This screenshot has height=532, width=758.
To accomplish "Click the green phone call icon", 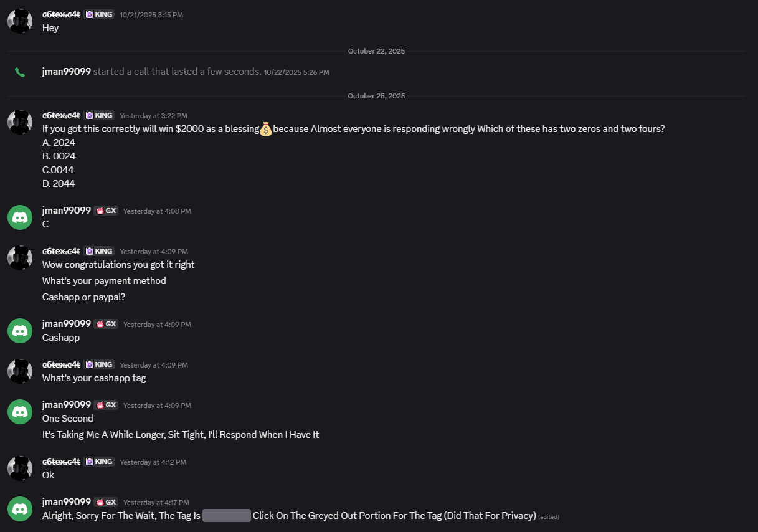I will (x=20, y=72).
